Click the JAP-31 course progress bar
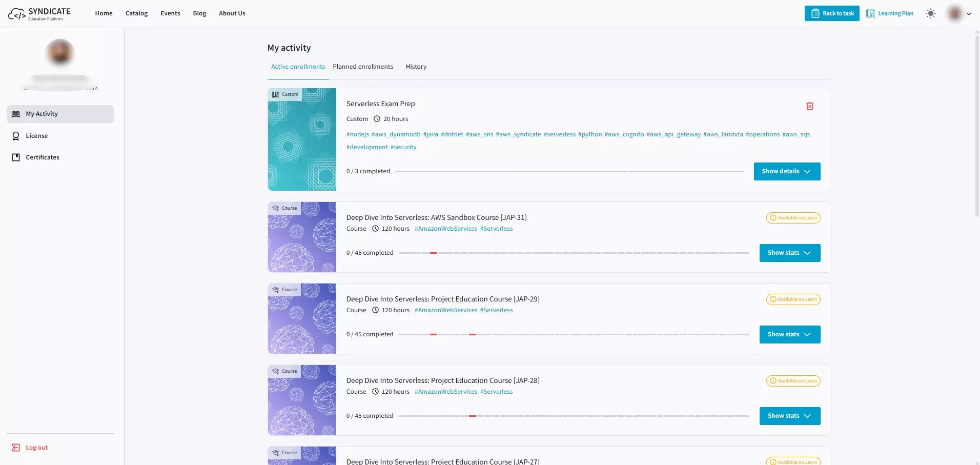The height and width of the screenshot is (465, 980). (x=574, y=253)
